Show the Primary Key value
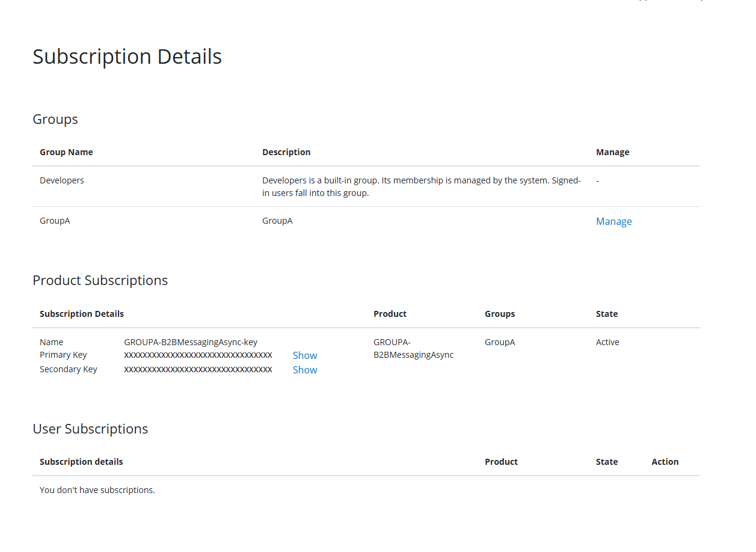Viewport: 756px width, 552px height. pos(305,355)
